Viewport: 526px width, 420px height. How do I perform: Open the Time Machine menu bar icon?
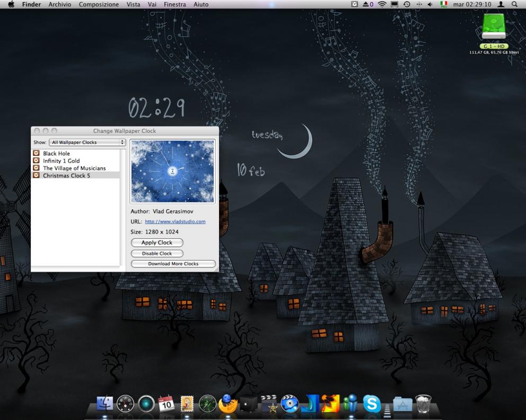tap(407, 4)
